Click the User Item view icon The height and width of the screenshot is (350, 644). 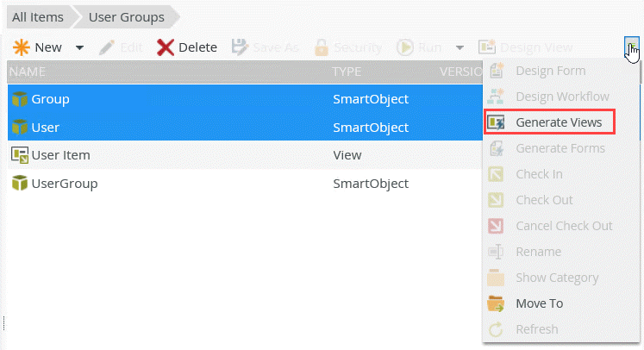(20, 155)
